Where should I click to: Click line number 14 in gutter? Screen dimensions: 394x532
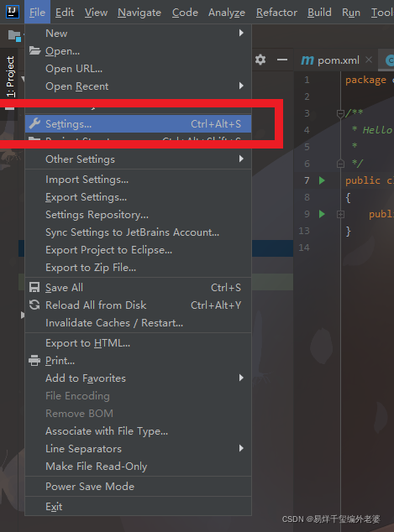304,248
